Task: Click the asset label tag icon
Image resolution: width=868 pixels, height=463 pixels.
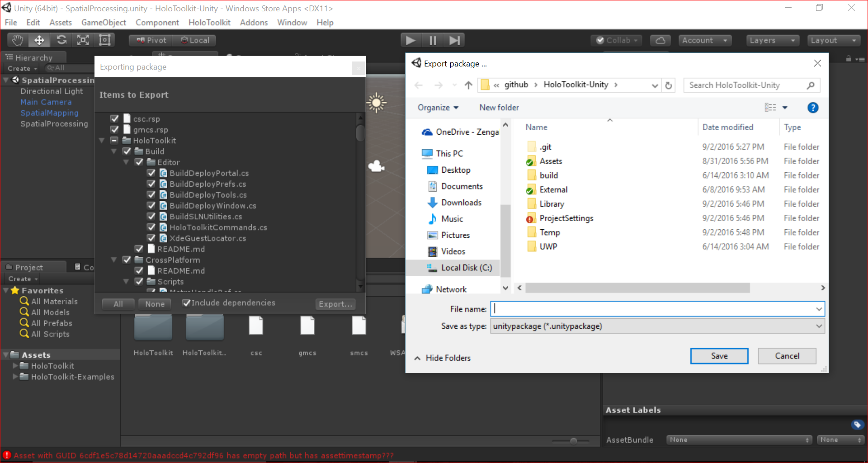Action: click(857, 425)
